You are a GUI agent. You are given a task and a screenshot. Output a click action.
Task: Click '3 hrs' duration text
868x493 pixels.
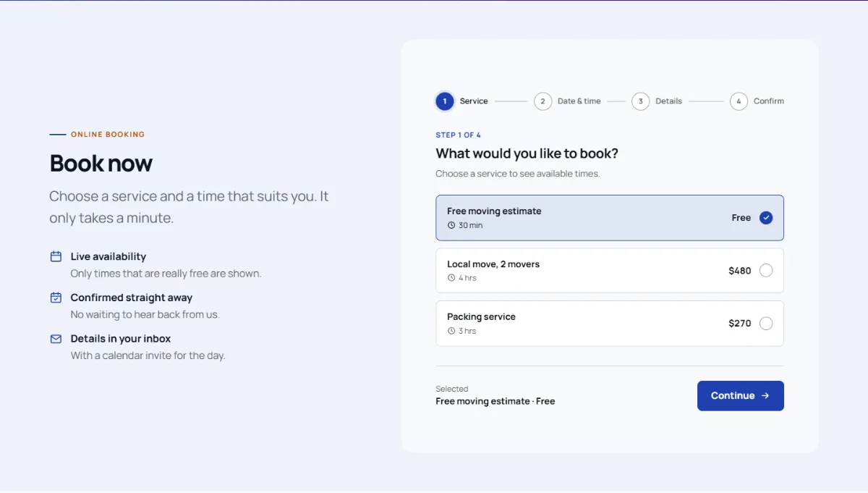(467, 331)
